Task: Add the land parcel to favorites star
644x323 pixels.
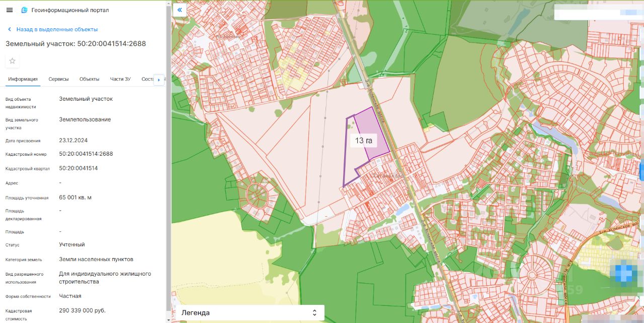Action: (x=13, y=61)
